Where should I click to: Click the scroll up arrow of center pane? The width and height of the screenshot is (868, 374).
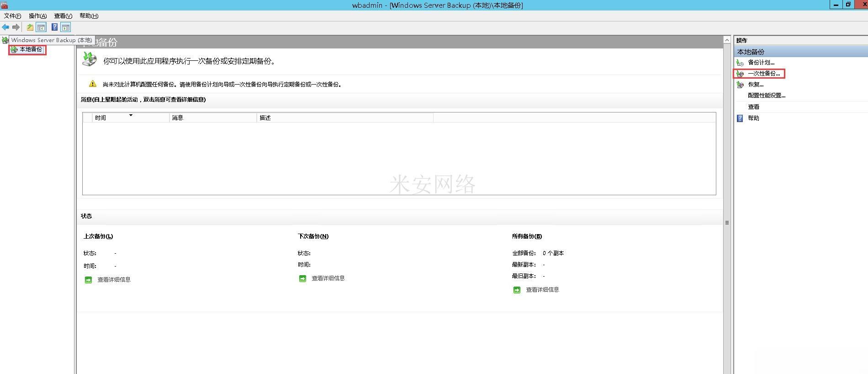[727, 40]
